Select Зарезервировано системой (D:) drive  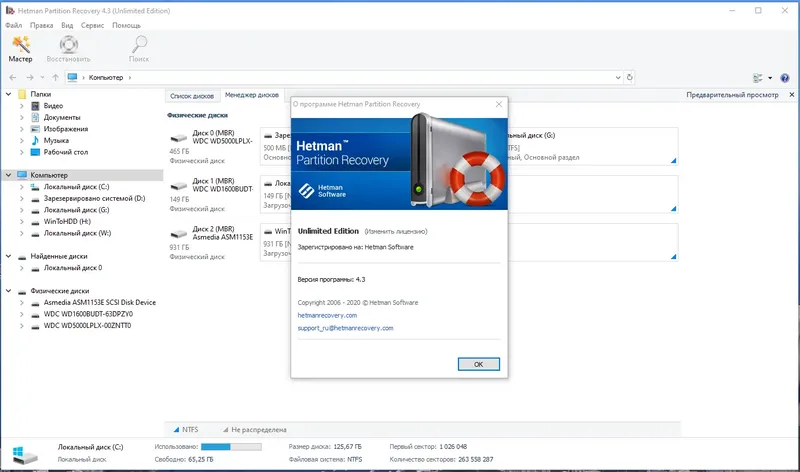coord(94,198)
